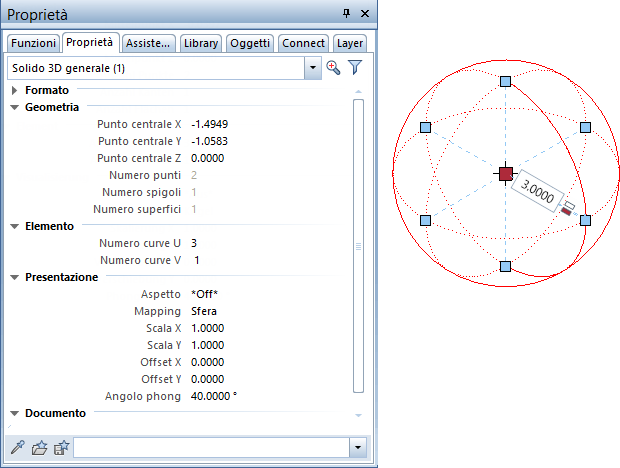620x468 pixels.
Task: Open the favorites dropdown arrow at the bottom
Action: point(357,447)
